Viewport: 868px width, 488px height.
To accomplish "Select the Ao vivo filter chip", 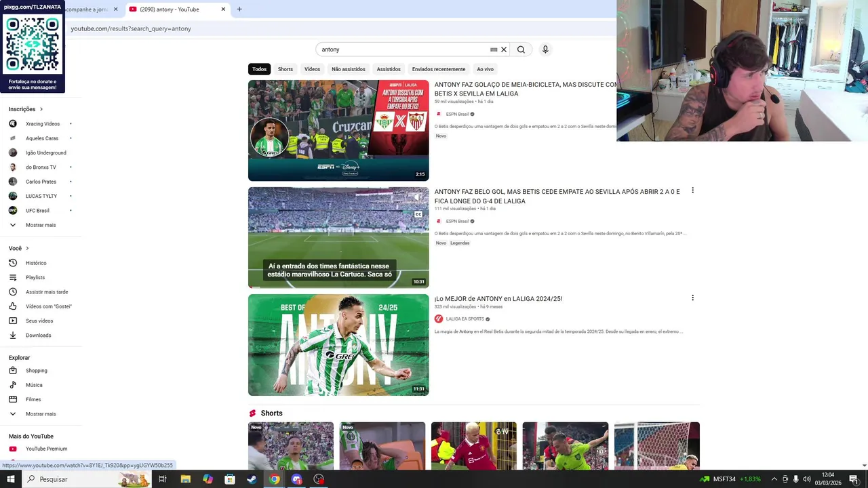I will click(x=485, y=69).
